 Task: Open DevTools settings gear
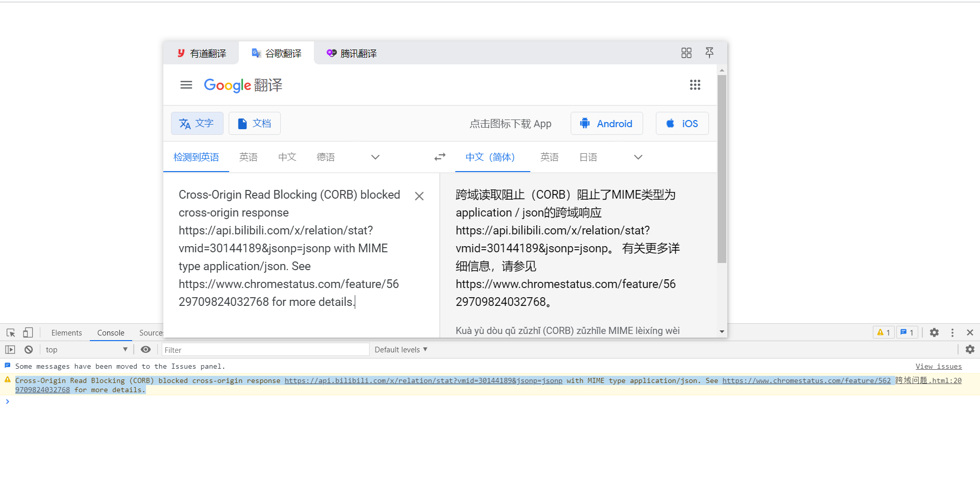pos(934,332)
